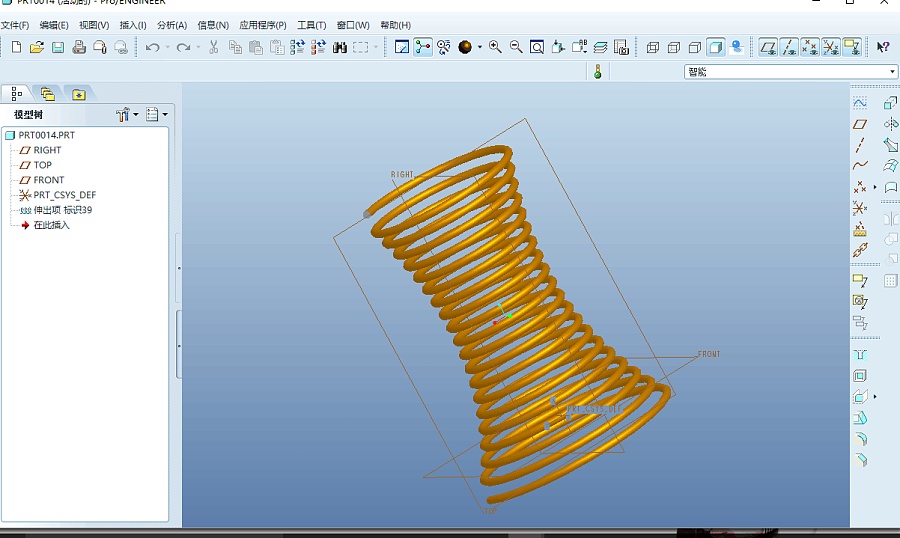Switch to Hidden Line display mode
The image size is (900, 538).
674,47
